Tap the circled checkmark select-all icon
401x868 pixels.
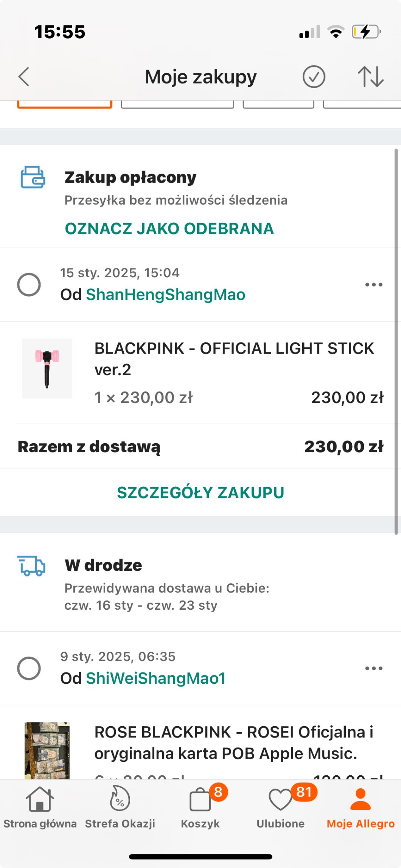coord(314,77)
